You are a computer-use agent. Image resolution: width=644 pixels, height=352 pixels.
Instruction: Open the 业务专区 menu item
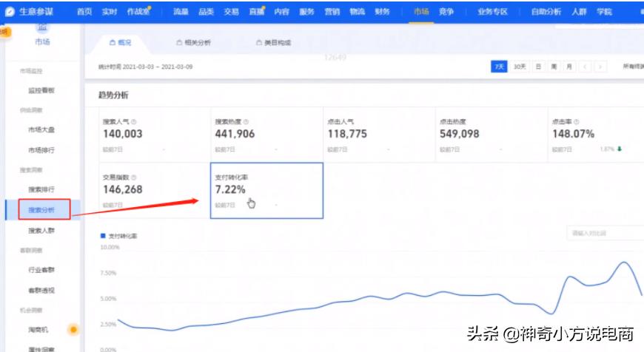click(x=492, y=12)
